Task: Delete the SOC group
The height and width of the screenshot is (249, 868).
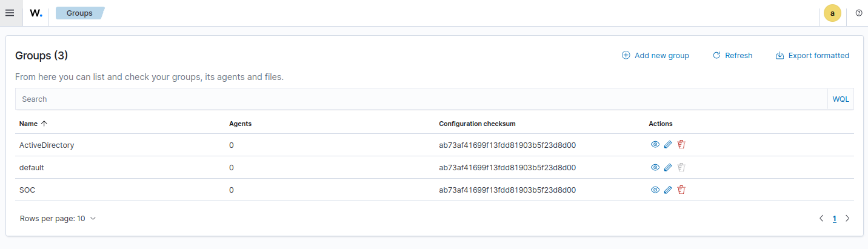Action: point(681,190)
